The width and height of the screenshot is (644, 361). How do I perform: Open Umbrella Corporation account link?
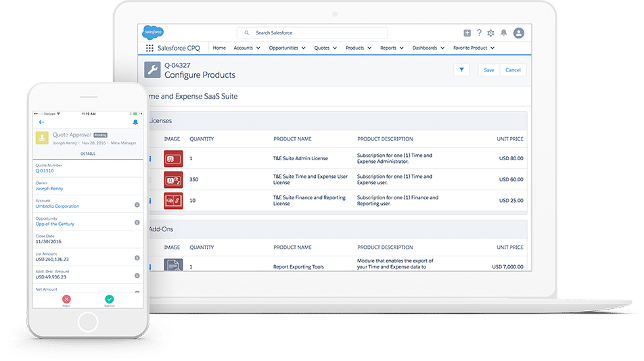click(x=57, y=206)
